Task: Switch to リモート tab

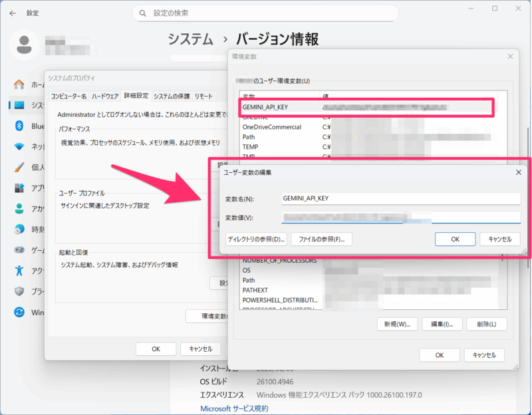Action: (x=203, y=96)
